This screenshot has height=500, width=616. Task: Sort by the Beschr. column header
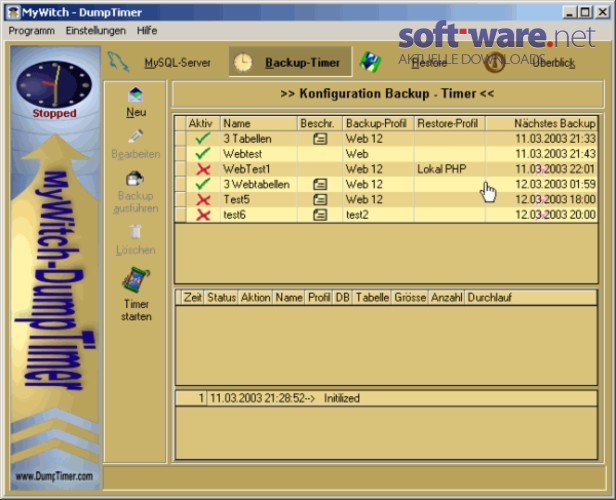pos(320,123)
